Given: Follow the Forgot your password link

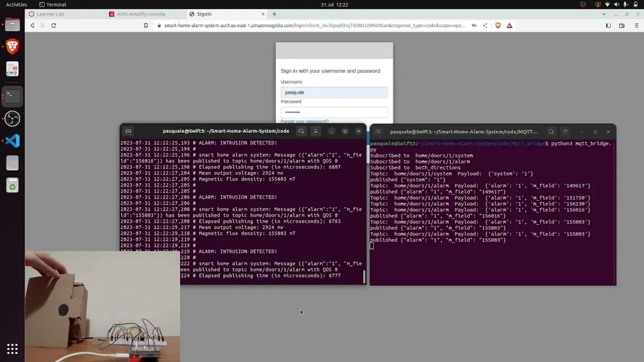Looking at the screenshot, I should [304, 122].
